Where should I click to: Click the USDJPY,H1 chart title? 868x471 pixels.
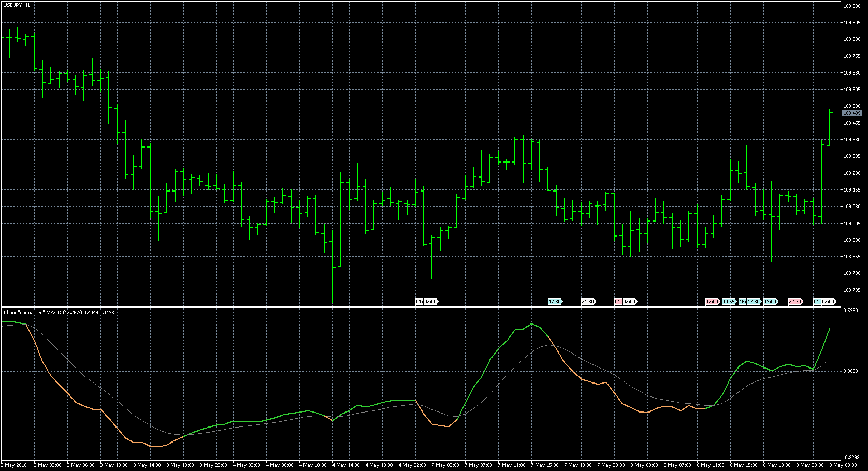tap(16, 5)
